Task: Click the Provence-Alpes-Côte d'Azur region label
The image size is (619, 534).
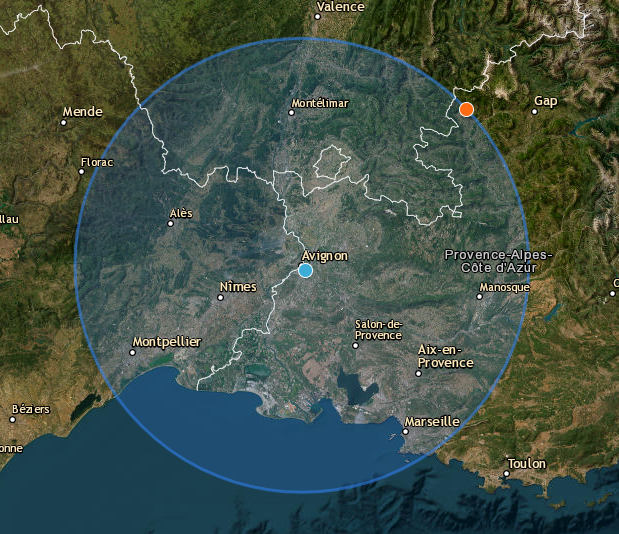Action: [496, 262]
